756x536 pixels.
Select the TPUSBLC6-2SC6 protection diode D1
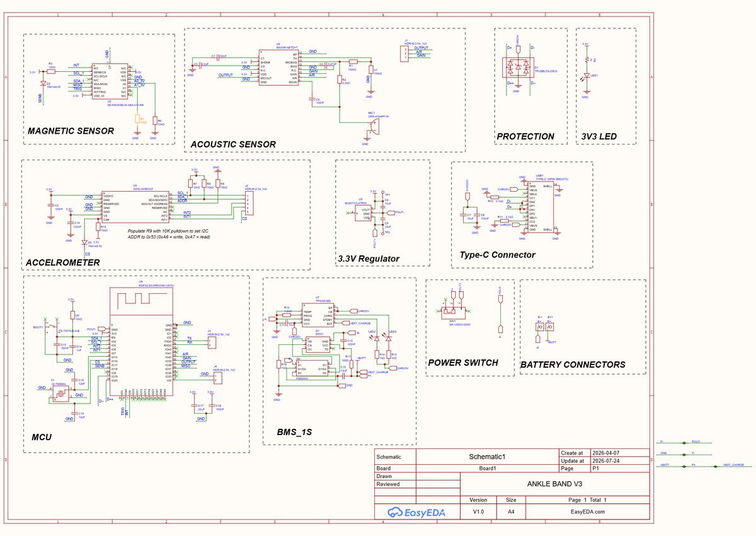coord(517,67)
